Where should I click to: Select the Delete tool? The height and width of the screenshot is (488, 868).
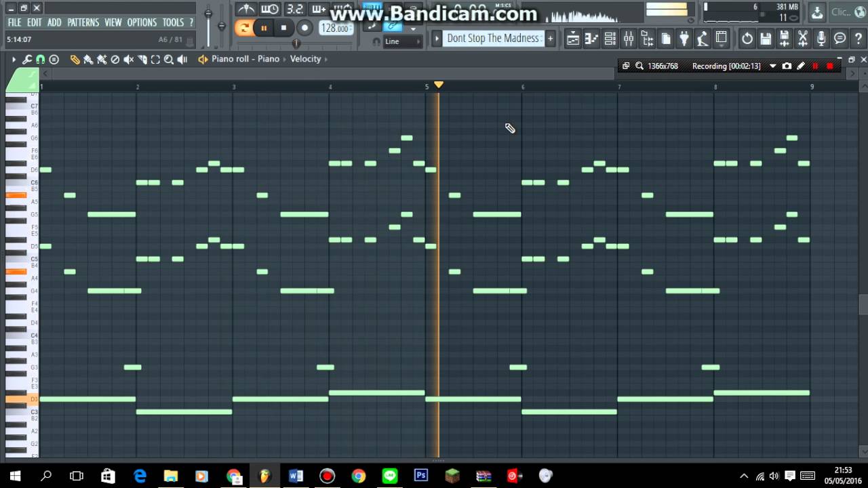pyautogui.click(x=115, y=60)
